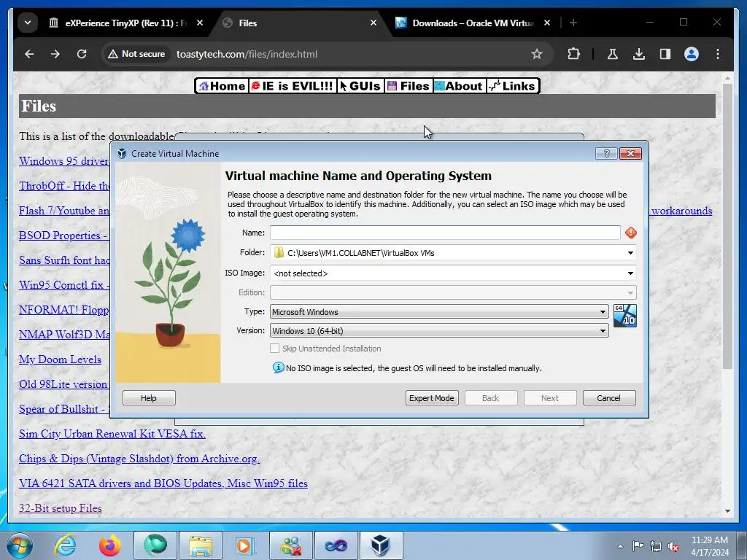Open Files navigation item
Image resolution: width=747 pixels, height=560 pixels.
409,86
